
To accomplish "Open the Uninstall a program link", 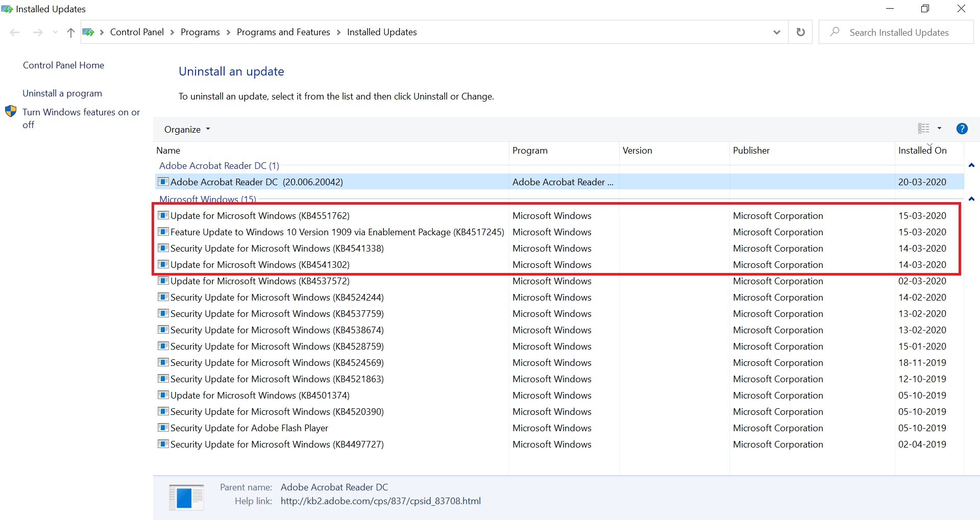I will tap(62, 93).
